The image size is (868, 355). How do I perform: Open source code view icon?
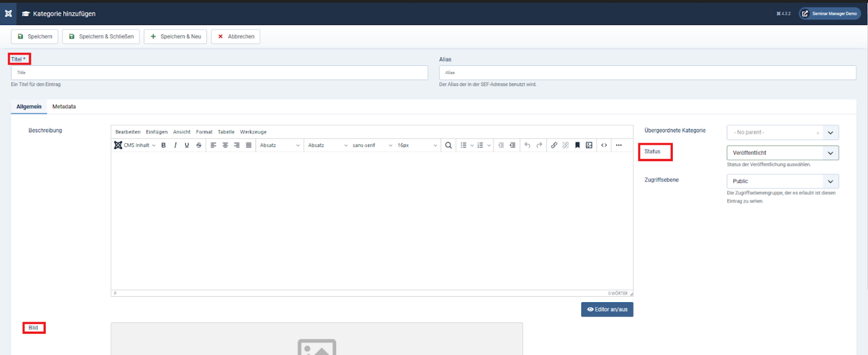[x=604, y=145]
